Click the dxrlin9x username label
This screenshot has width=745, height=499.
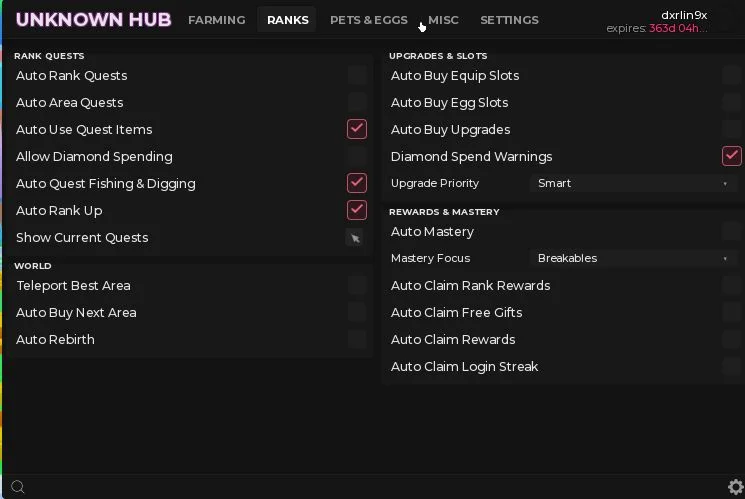684,15
